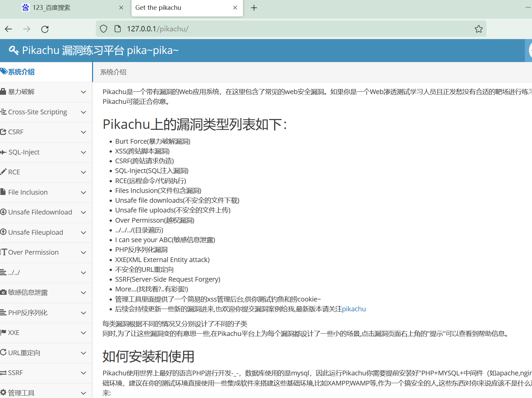Open 系统介绍 in the sidebar
Image resolution: width=532 pixels, height=398 pixels.
[46, 72]
